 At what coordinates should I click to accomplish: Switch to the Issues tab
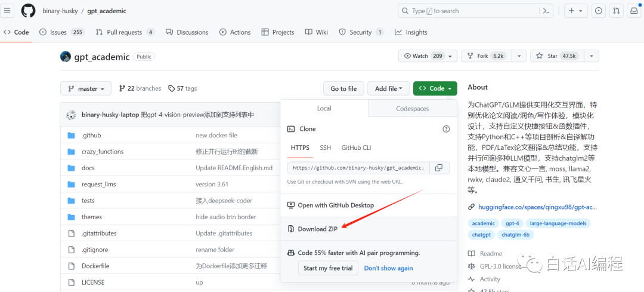[62, 32]
